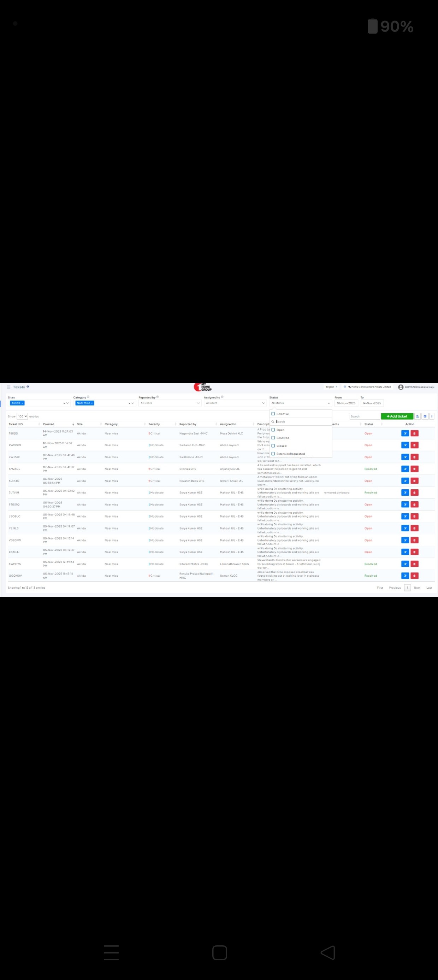This screenshot has width=438, height=980.
Task: Check the Open status checkbox
Action: (x=273, y=430)
